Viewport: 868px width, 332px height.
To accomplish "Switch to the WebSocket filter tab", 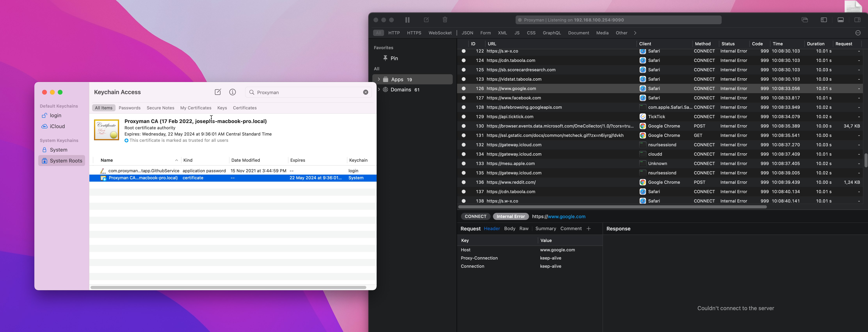I will coord(440,33).
